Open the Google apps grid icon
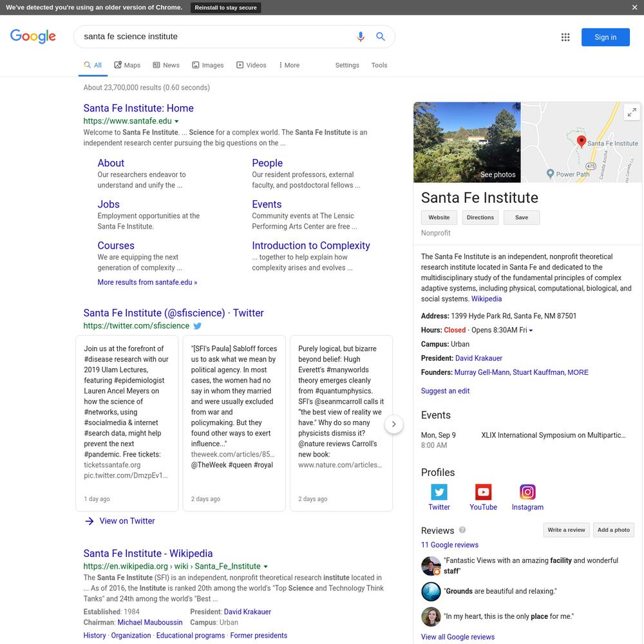Viewport: 644px width, 644px height. click(x=565, y=37)
